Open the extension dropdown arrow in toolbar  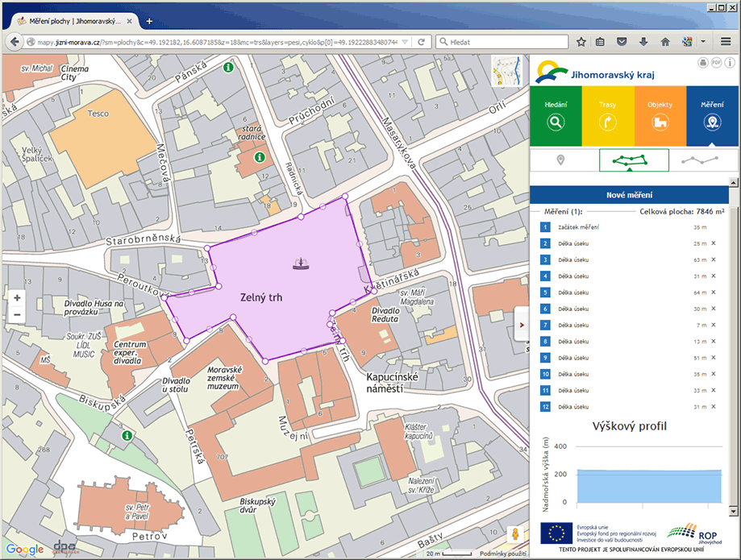coord(703,42)
